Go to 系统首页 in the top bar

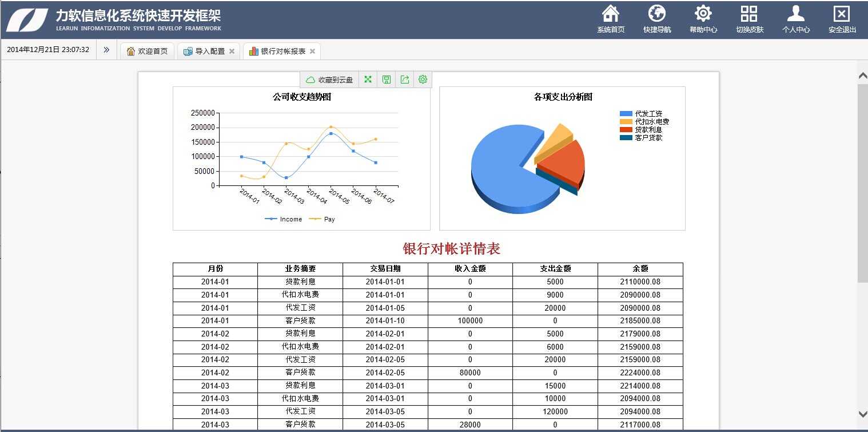pos(611,19)
